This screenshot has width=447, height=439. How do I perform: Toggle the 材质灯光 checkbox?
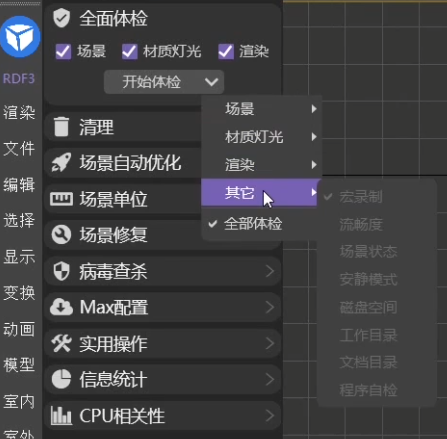click(129, 52)
